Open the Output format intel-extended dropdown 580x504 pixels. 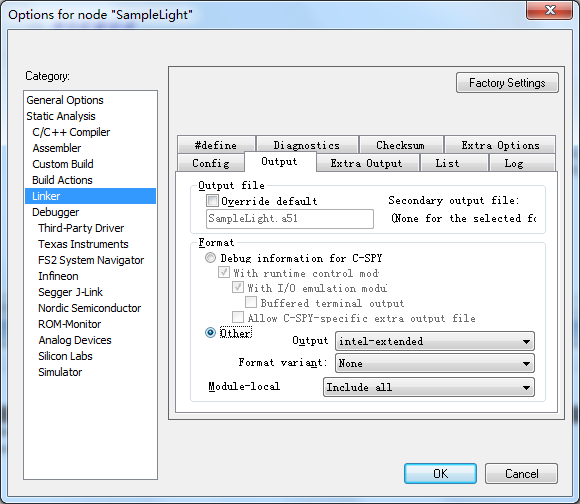435,341
